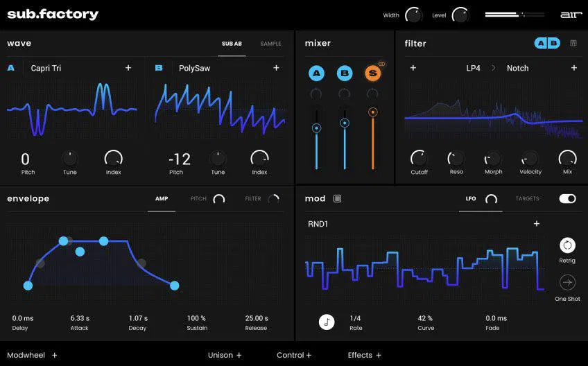Click the blue A icon beside Capri Tri

(11, 68)
